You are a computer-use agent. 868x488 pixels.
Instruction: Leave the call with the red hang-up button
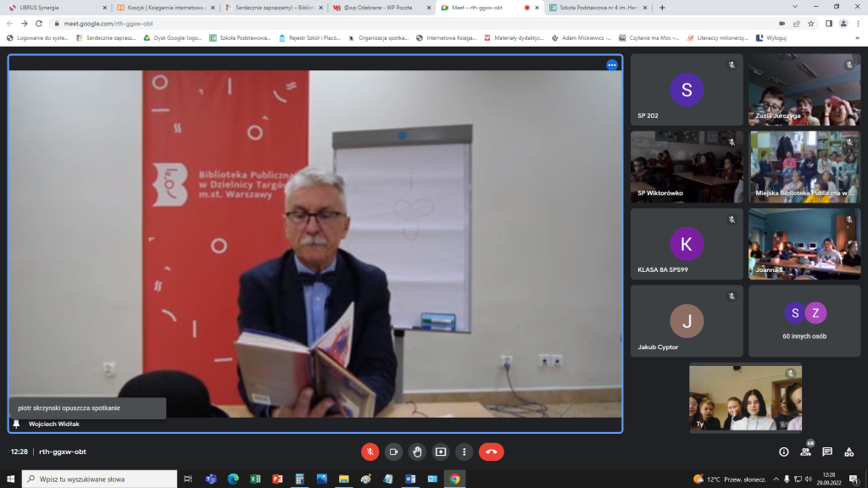[x=491, y=452]
